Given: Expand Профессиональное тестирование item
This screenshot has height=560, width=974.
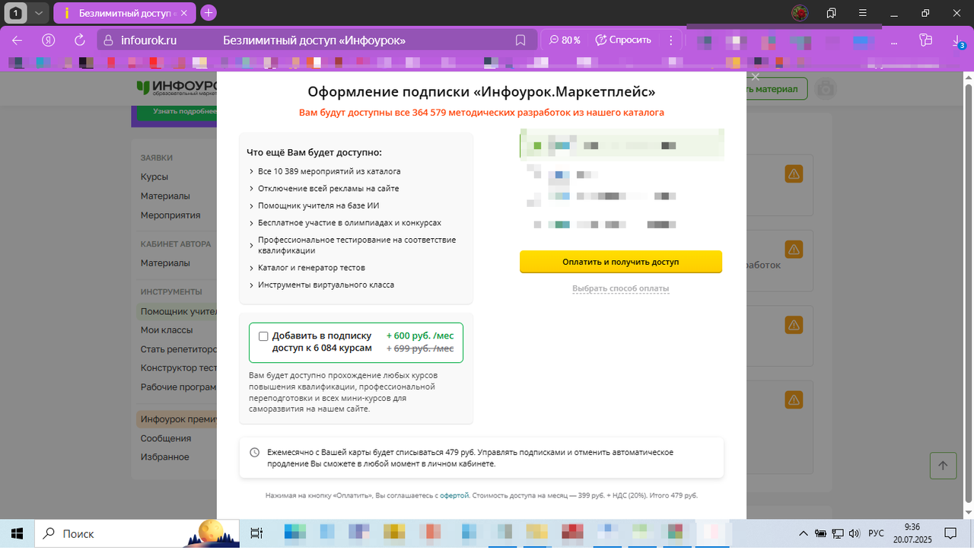Looking at the screenshot, I should point(352,245).
